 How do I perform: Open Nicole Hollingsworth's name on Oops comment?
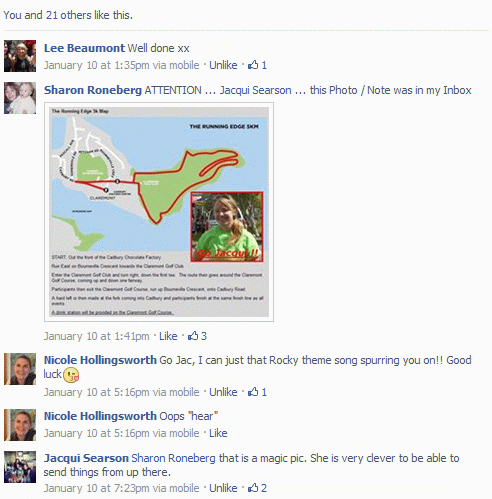pyautogui.click(x=100, y=416)
